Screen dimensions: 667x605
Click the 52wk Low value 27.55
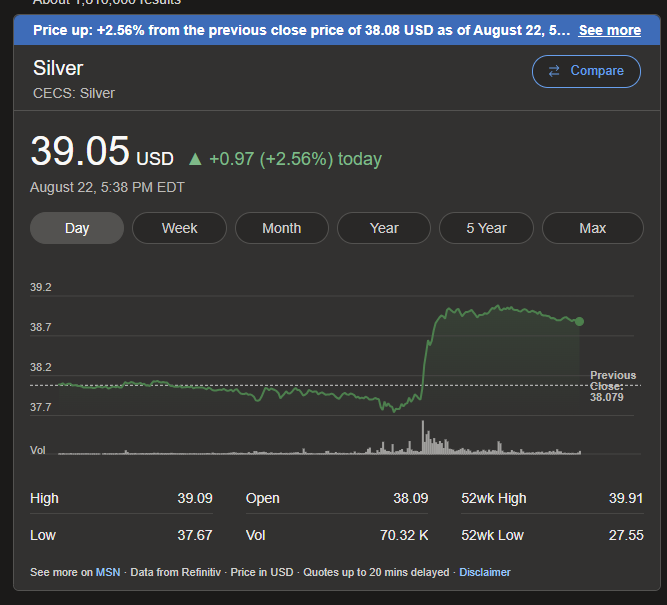pos(626,535)
